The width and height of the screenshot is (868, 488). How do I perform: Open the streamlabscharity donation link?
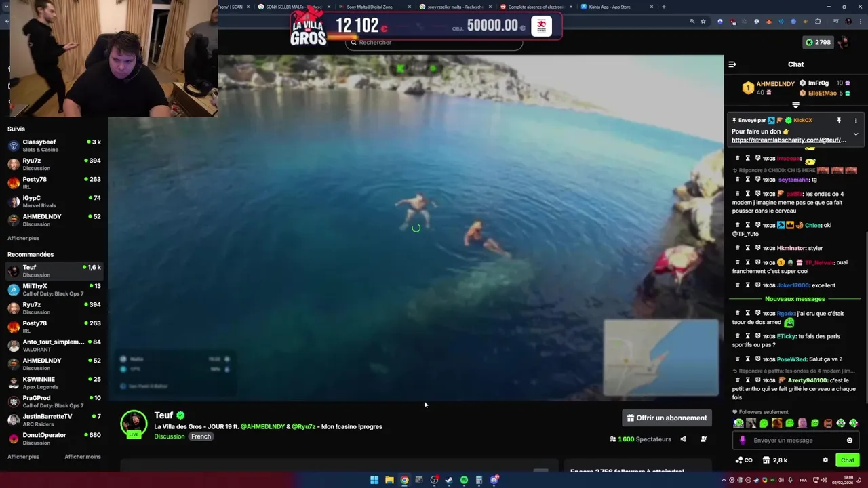tap(789, 140)
